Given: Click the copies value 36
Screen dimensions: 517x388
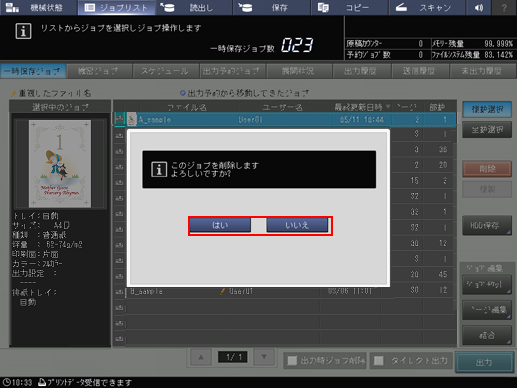Looking at the screenshot, I should pyautogui.click(x=443, y=149).
